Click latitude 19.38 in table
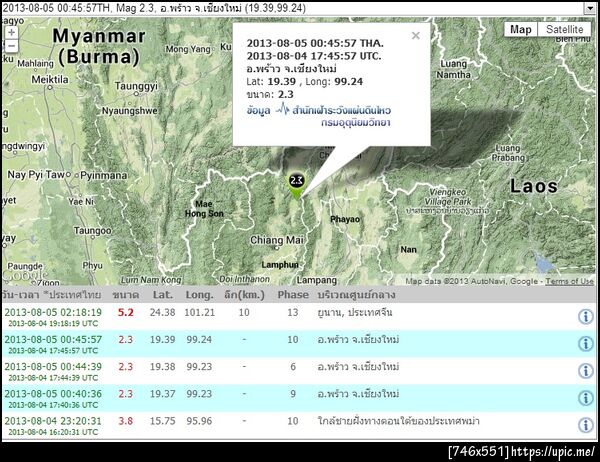Screen dimensions: 600x462 pyautogui.click(x=163, y=367)
